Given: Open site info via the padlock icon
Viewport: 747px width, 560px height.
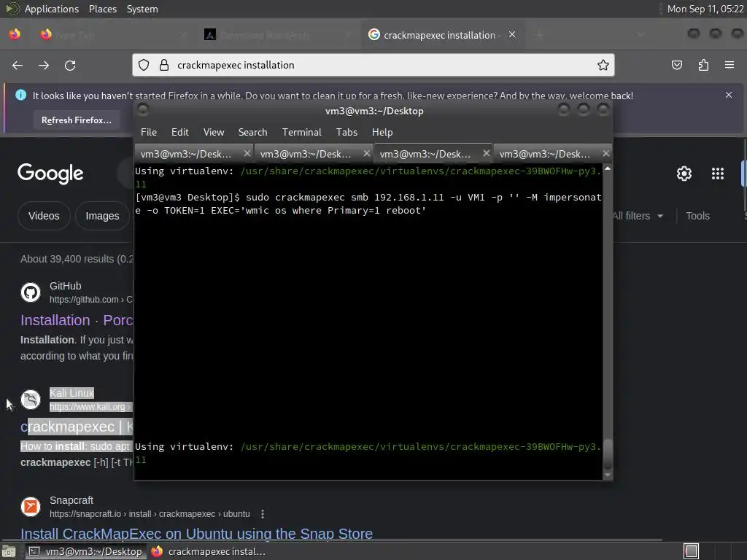Looking at the screenshot, I should pos(164,65).
